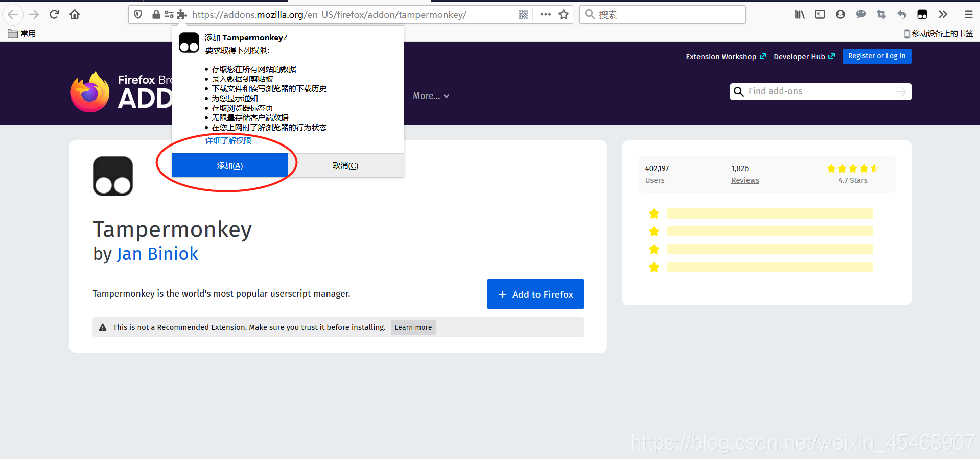The width and height of the screenshot is (980, 459).
Task: Click the Tampermonkey add-on icon on page
Action: [113, 176]
